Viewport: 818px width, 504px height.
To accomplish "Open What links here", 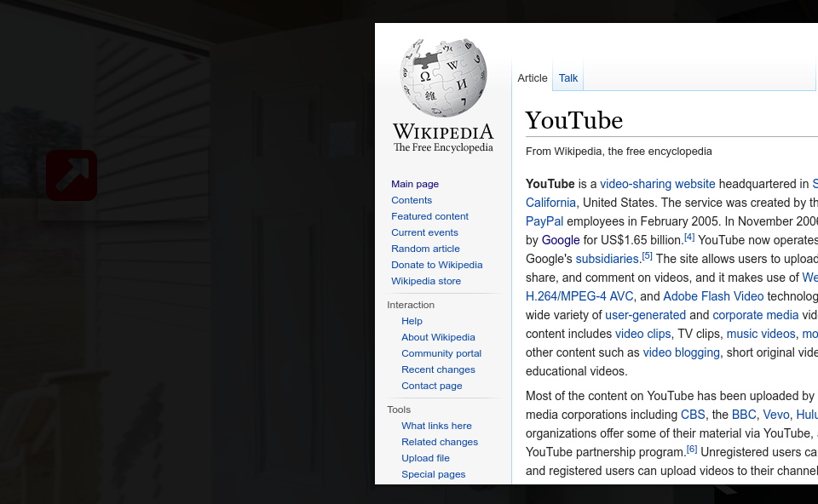I will pos(436,426).
